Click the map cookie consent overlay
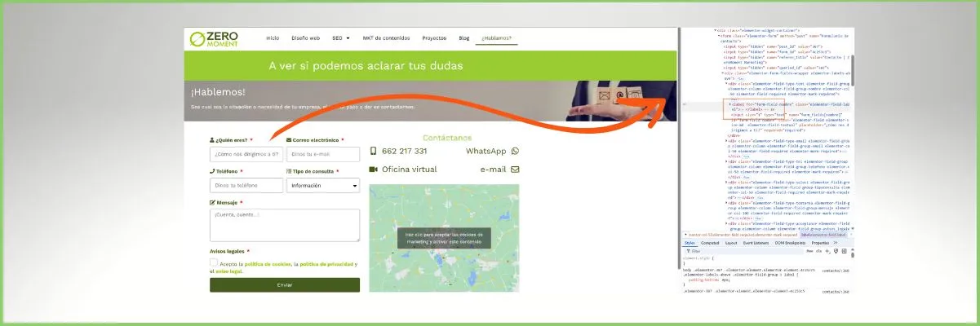The image size is (980, 326). click(x=444, y=238)
